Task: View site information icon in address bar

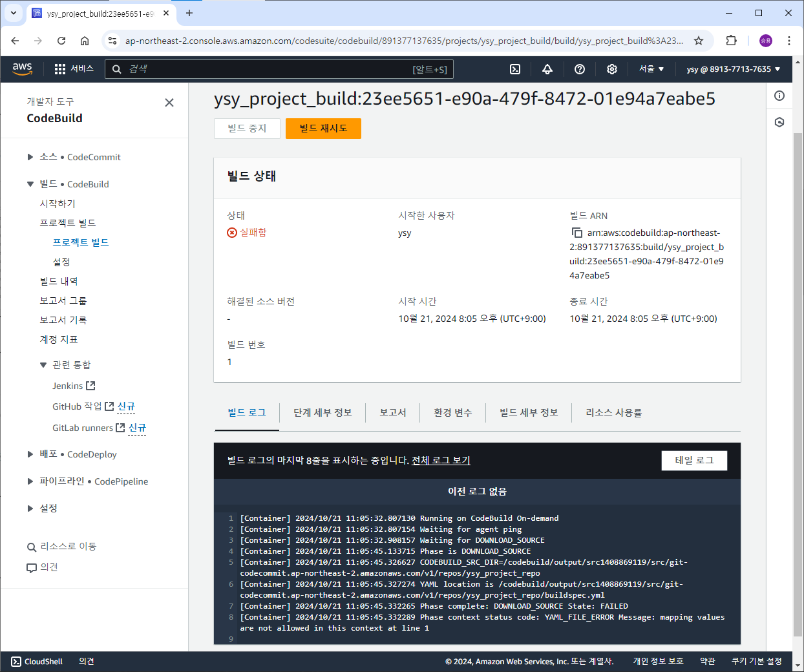Action: coord(112,41)
